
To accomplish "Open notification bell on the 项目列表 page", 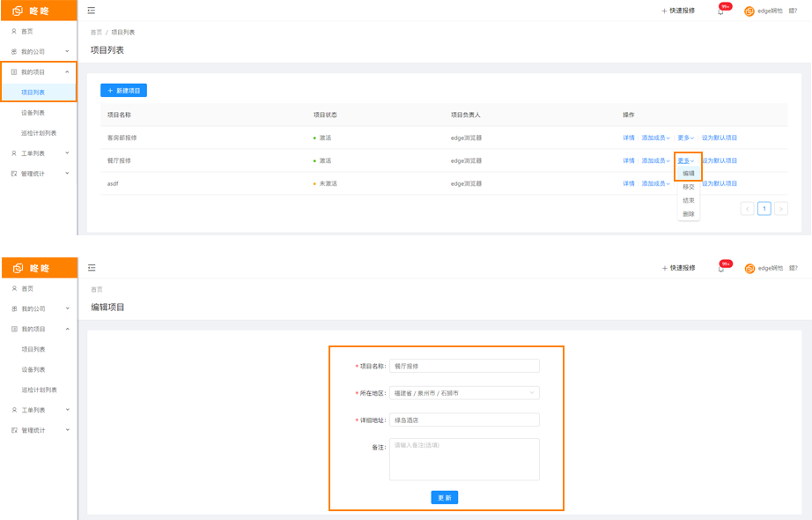I will [x=720, y=11].
